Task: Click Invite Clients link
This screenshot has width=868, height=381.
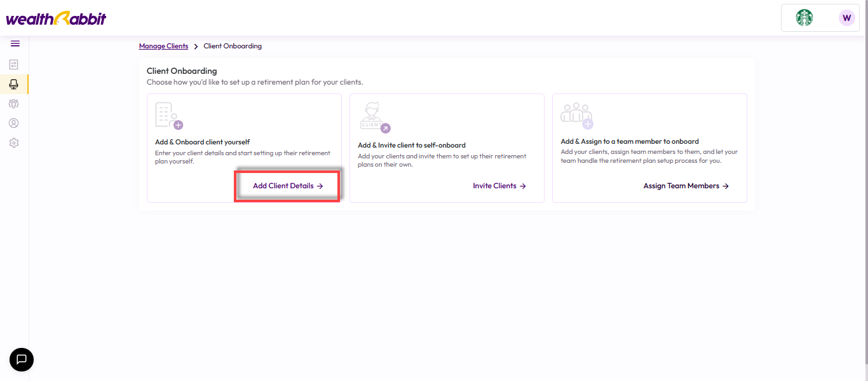Action: [499, 186]
